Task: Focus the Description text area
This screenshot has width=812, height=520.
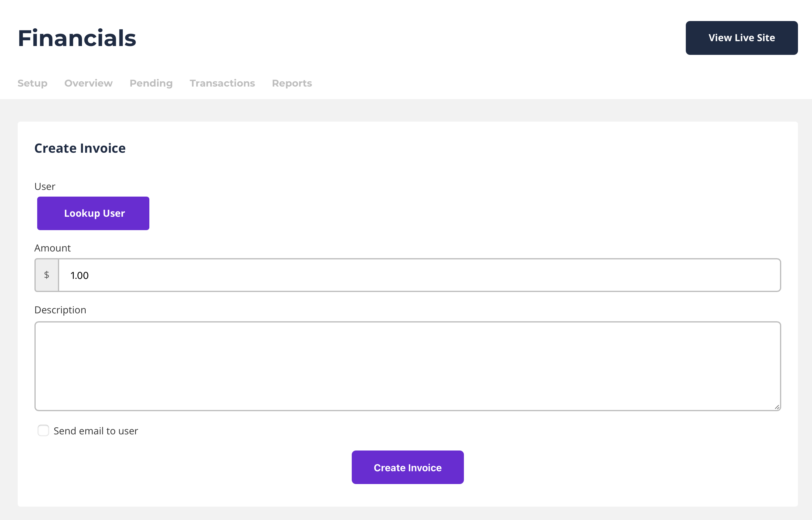Action: pos(407,366)
